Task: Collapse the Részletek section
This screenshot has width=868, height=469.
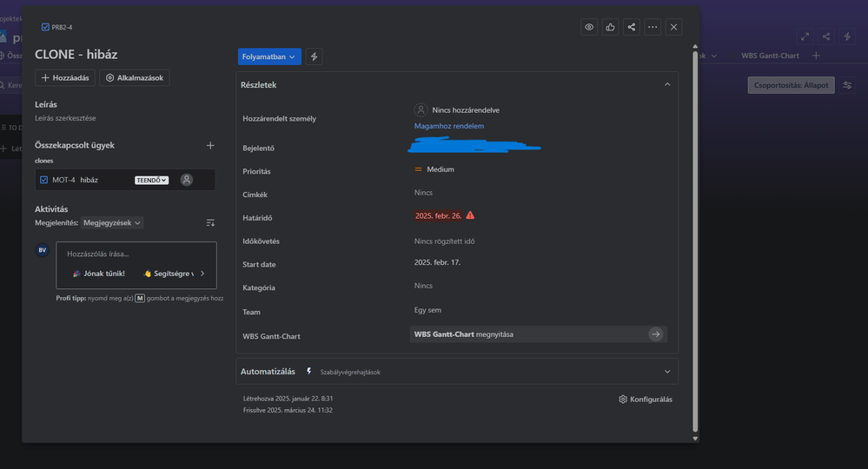Action: [x=667, y=84]
